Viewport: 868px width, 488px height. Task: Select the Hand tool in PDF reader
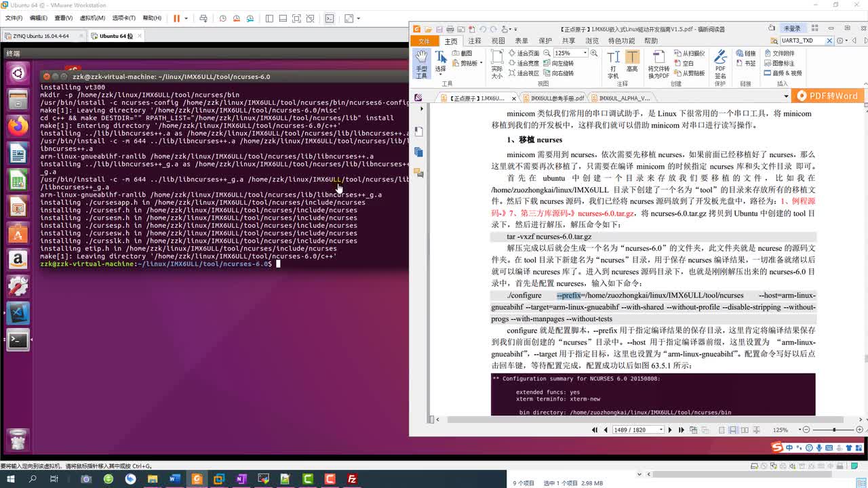(421, 64)
